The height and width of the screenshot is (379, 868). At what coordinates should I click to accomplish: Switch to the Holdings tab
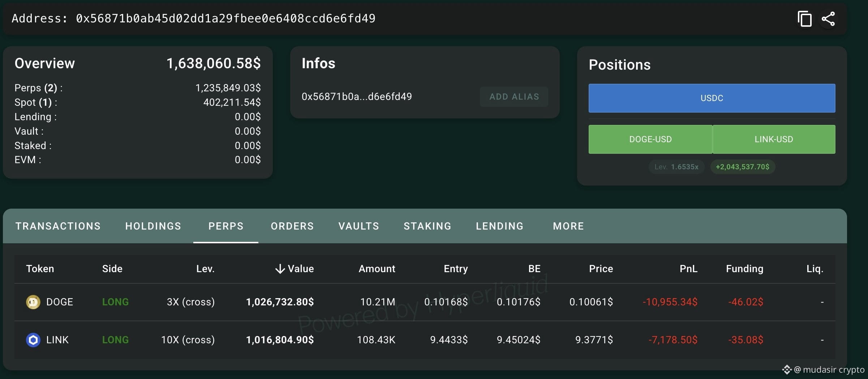click(153, 226)
